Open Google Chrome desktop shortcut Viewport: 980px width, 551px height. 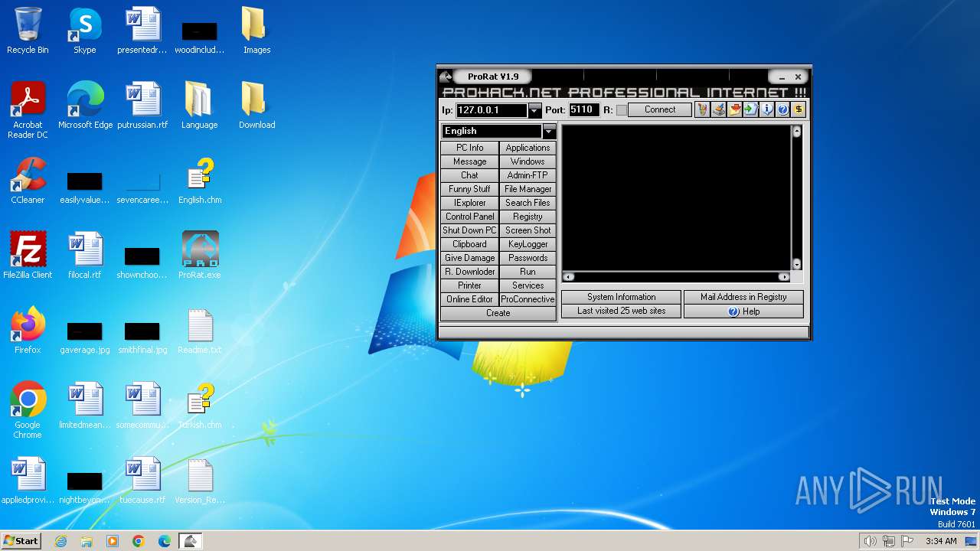tap(28, 410)
